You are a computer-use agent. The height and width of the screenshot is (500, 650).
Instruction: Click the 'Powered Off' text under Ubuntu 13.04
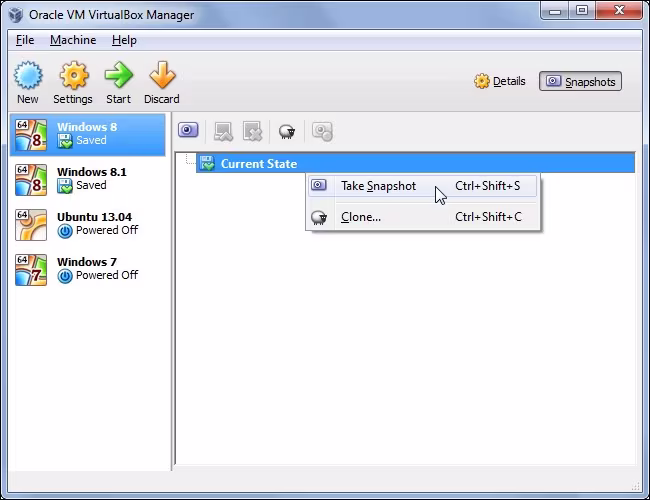pyautogui.click(x=107, y=230)
